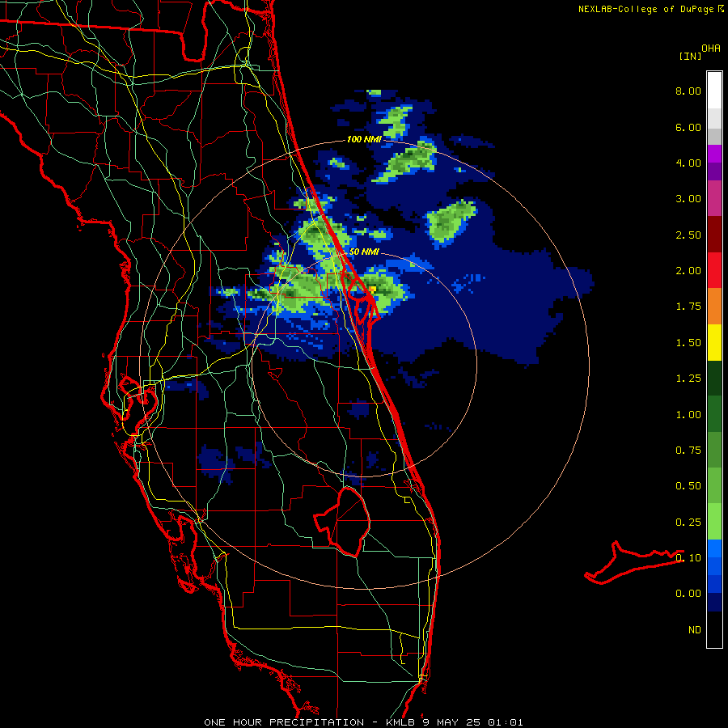Viewport: 728px width, 728px height.
Task: Click the [IN] units label
Action: tap(690, 56)
